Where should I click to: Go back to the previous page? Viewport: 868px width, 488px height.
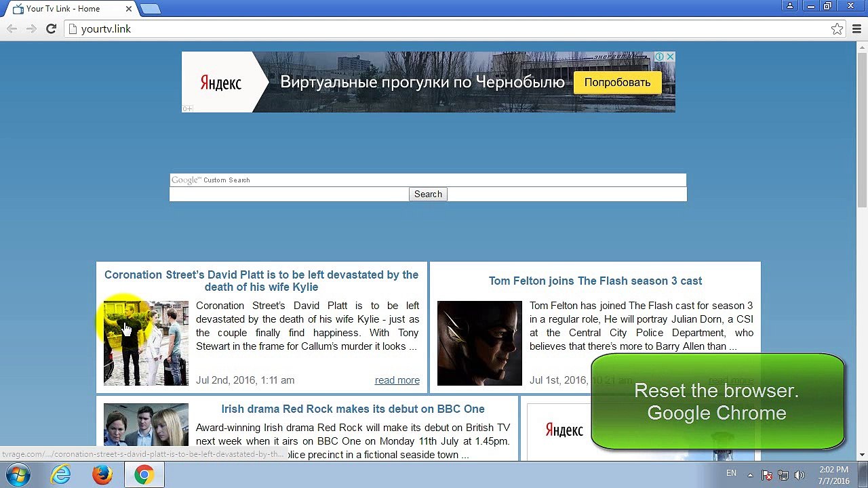tap(12, 29)
